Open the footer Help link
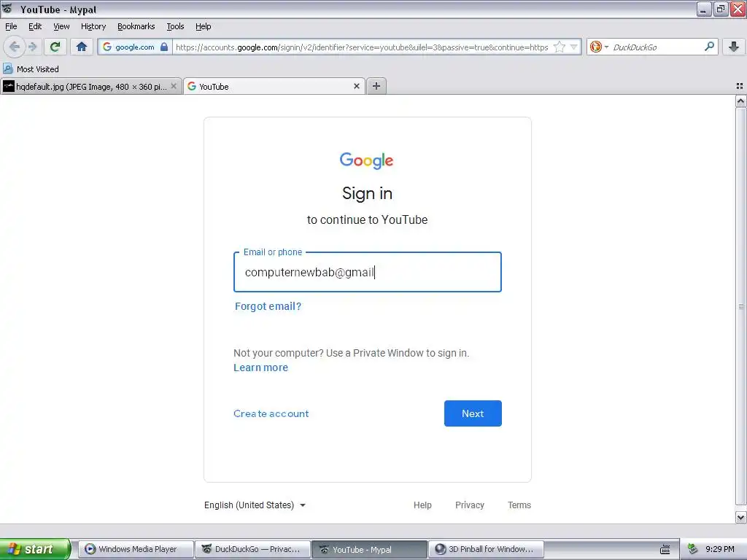Viewport: 747px width, 560px height. 422,505
